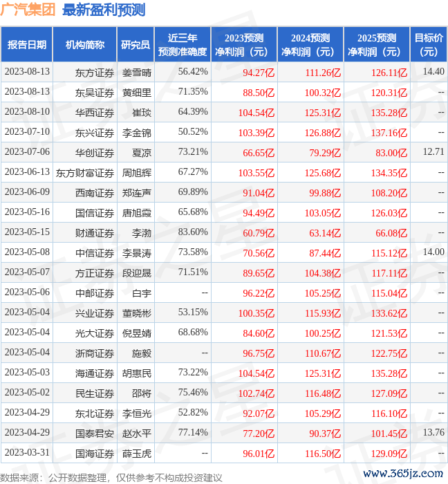448x484 pixels.
Task: Click the 最新盈利预测 heading
Action: click(x=104, y=10)
